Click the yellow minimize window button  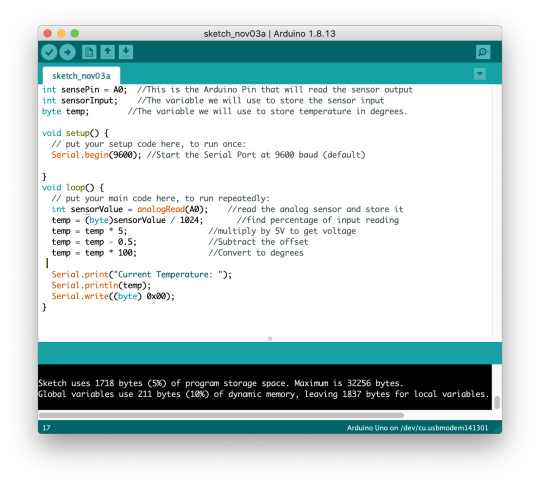tap(61, 33)
